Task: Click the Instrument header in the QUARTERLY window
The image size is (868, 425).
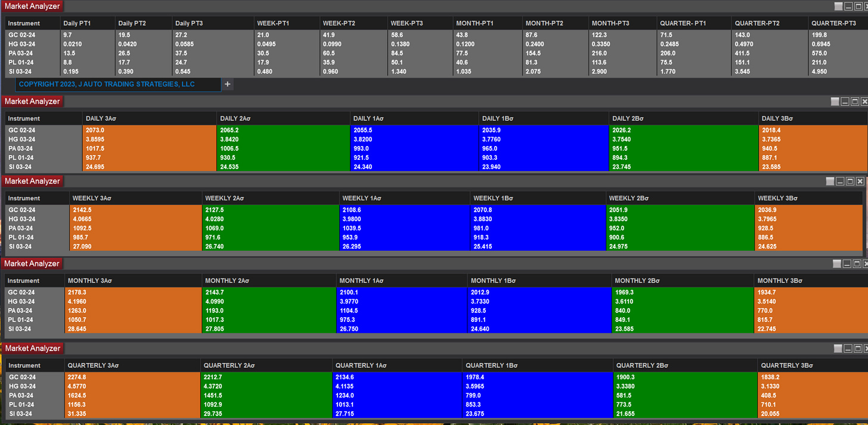Action: coord(35,365)
